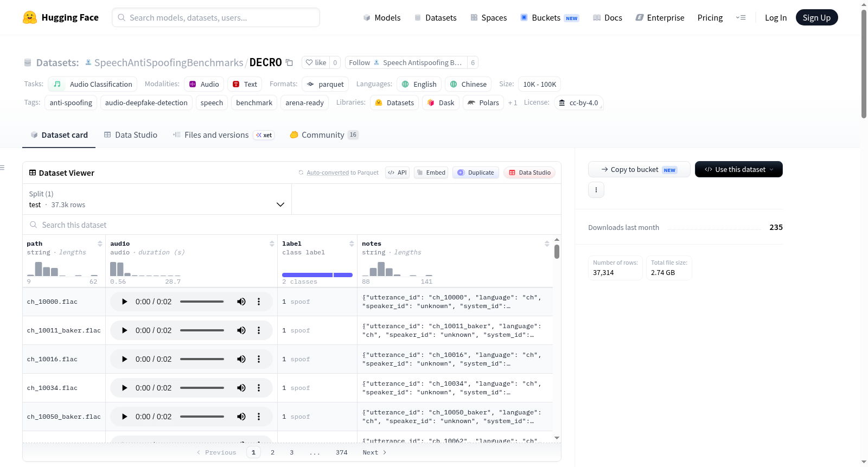Play audio for ch_10016.flac

(124, 359)
